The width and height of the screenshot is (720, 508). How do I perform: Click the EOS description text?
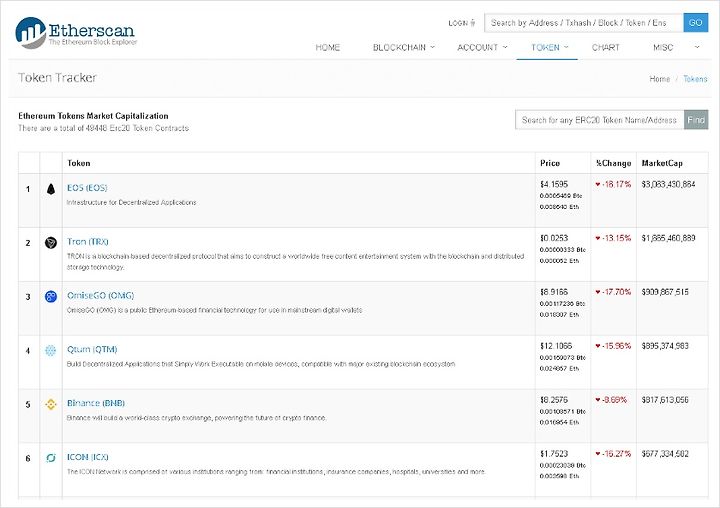[x=131, y=202]
